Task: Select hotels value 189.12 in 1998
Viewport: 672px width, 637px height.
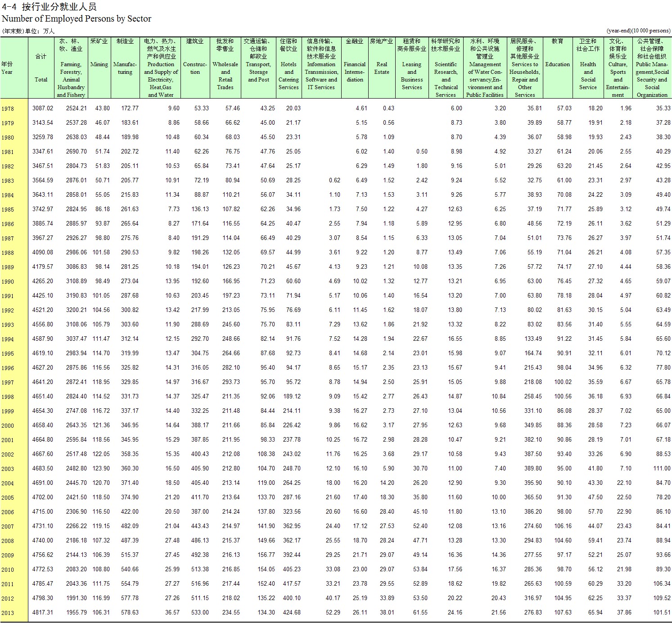Action: coord(292,397)
